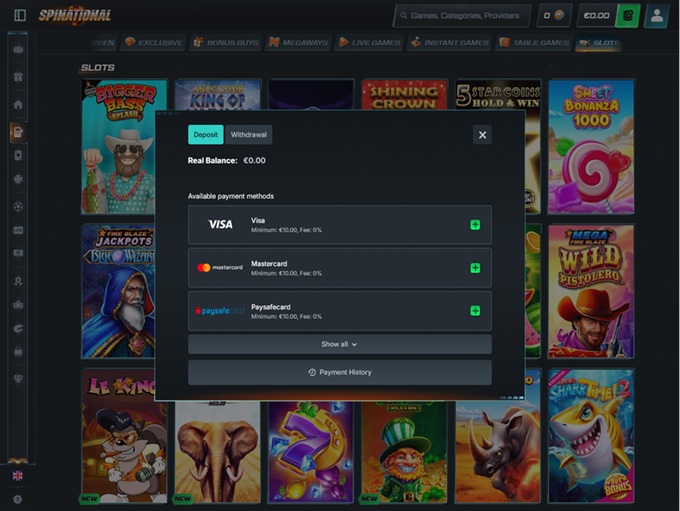Click the green plus icon for Paysafecard

click(475, 311)
